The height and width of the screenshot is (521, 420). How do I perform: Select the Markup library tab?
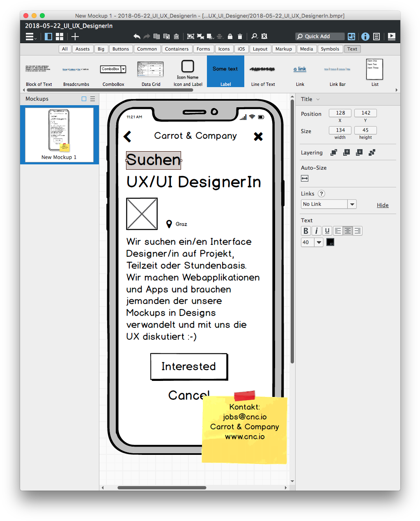pos(284,49)
